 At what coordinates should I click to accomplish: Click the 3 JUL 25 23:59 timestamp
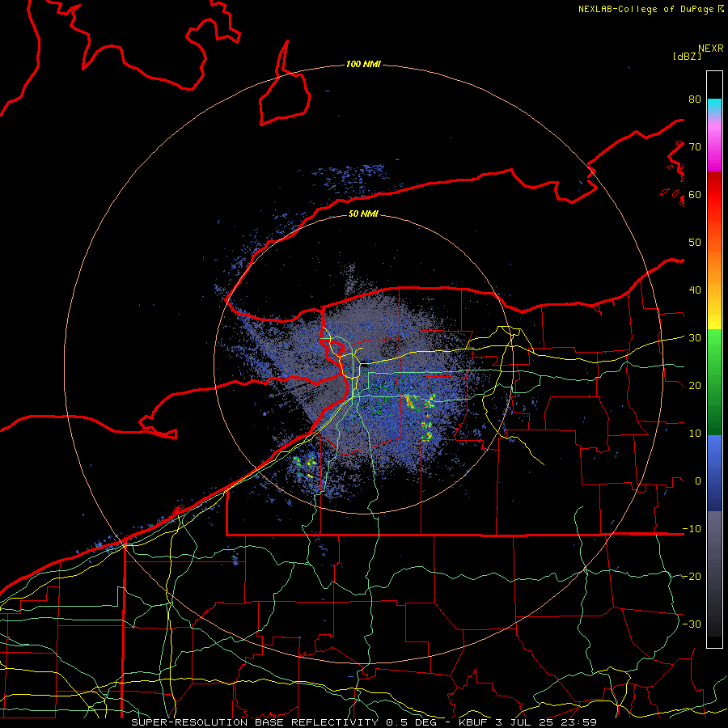click(546, 722)
